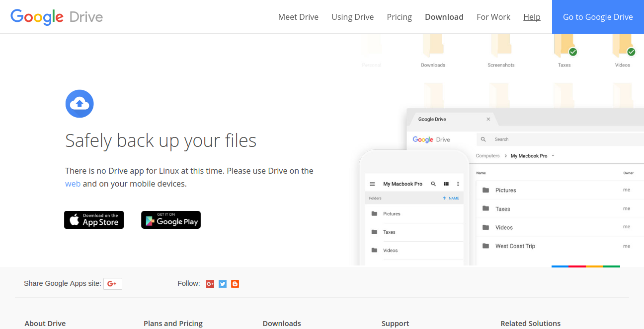The image size is (644, 329).
Task: Click the Plans and Pricing footer heading
Action: pos(173,324)
